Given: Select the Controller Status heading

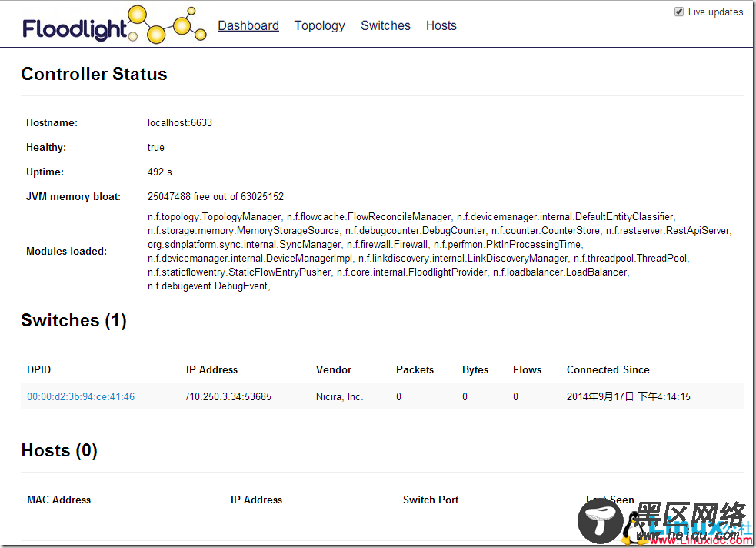Looking at the screenshot, I should 94,74.
